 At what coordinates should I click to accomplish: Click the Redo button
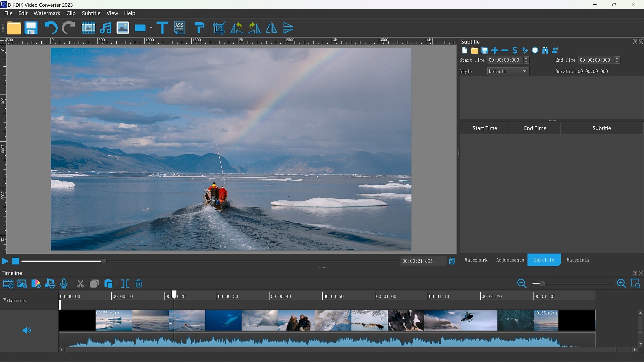coord(68,27)
